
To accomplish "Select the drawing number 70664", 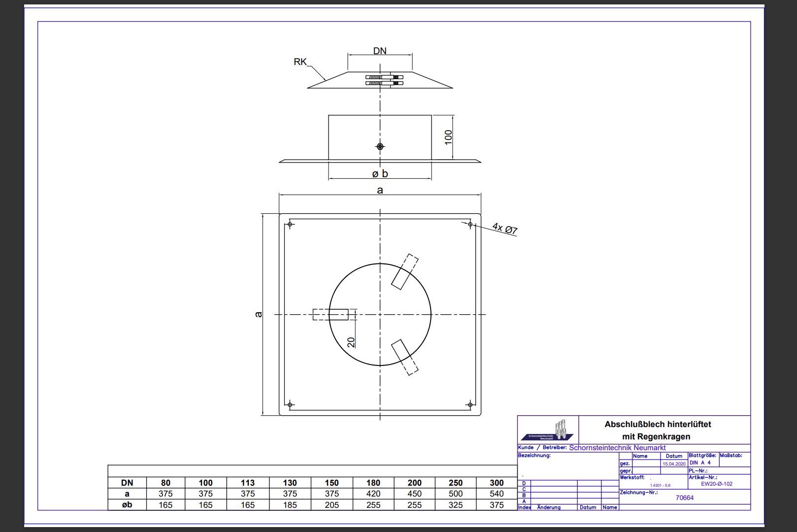I will pyautogui.click(x=684, y=498).
